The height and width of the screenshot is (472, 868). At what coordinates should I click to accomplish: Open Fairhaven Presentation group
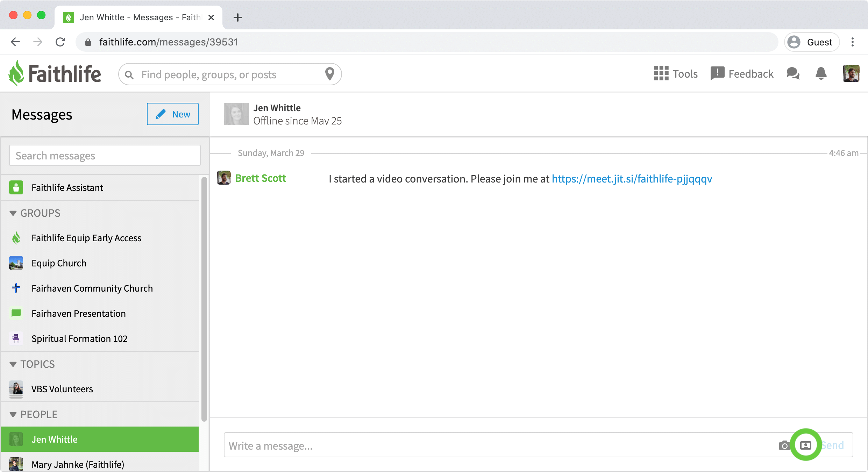pos(100,313)
